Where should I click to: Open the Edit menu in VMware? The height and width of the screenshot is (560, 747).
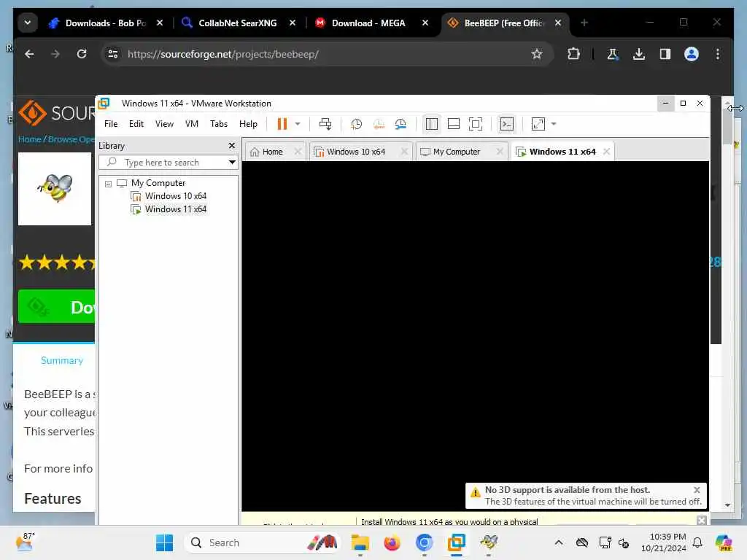(136, 124)
